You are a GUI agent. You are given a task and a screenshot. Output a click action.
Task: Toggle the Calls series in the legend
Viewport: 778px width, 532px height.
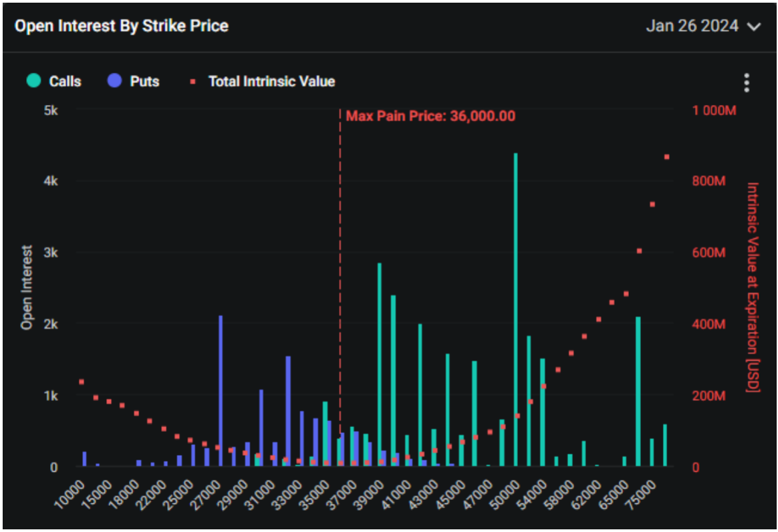click(54, 82)
